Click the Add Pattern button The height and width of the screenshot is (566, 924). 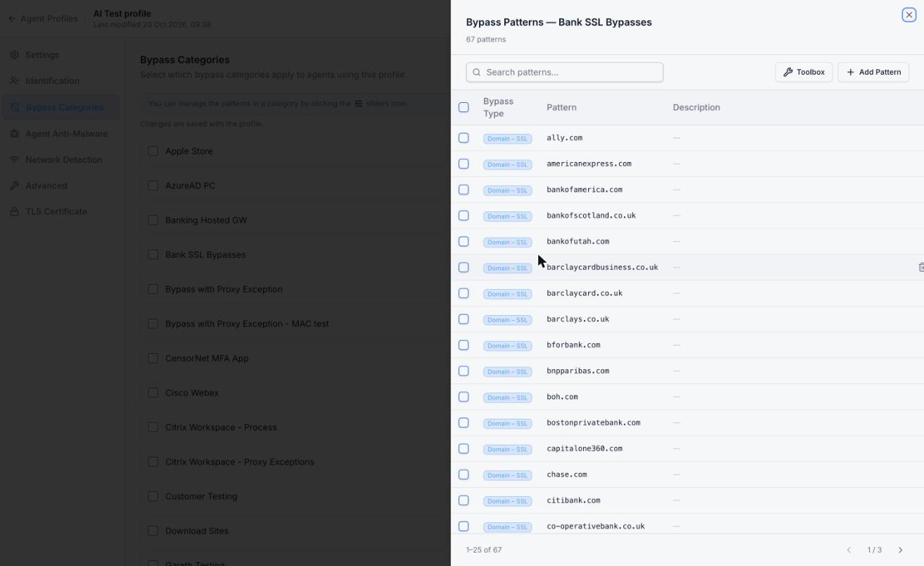pos(873,72)
